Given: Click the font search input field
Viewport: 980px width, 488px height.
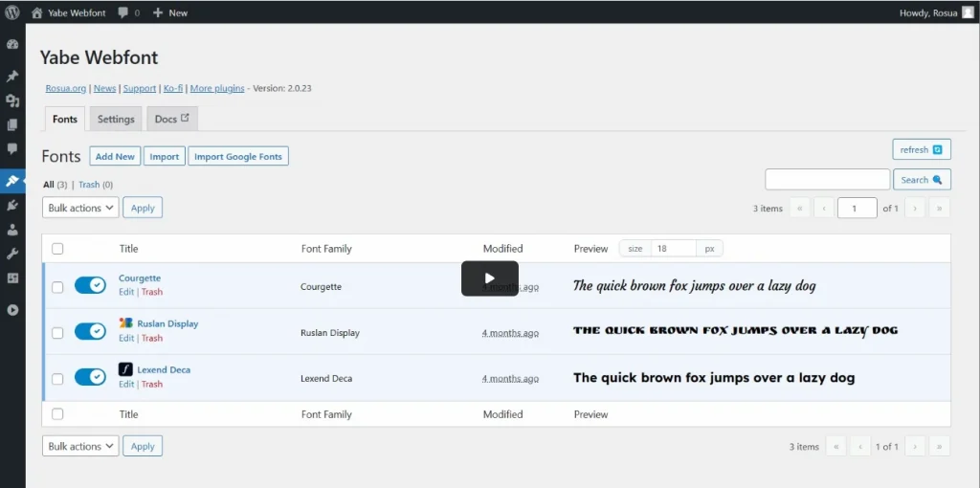Looking at the screenshot, I should pos(828,179).
